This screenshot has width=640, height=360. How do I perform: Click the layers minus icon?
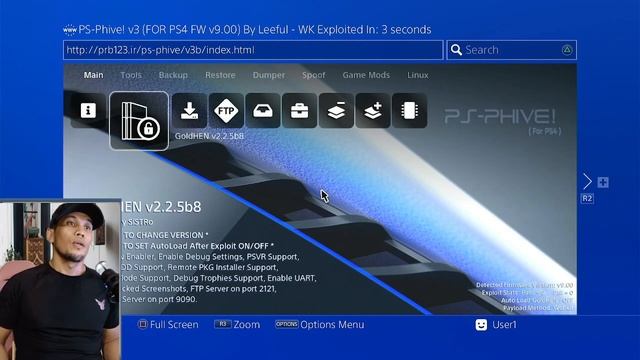336,110
